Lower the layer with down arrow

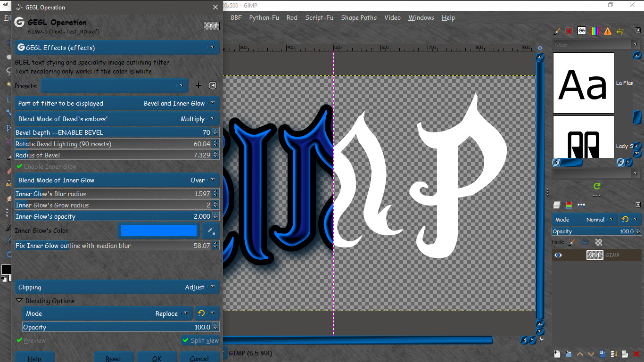[x=591, y=354]
